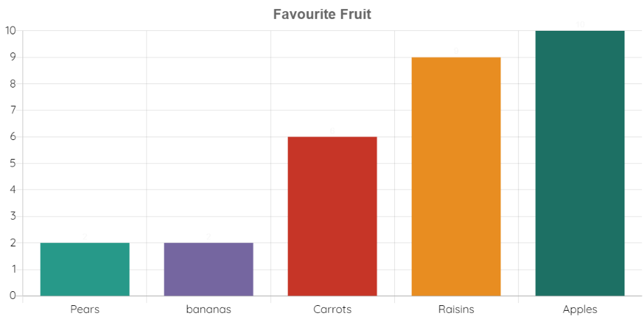
Task: Click the 1 tick on y-axis
Action: click(13, 269)
